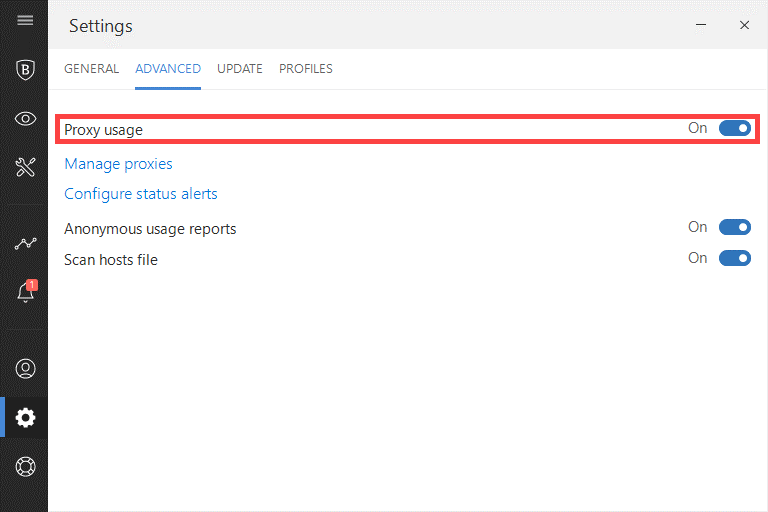Open the Support lifebuoy icon
This screenshot has height=512, width=768.
(x=25, y=466)
